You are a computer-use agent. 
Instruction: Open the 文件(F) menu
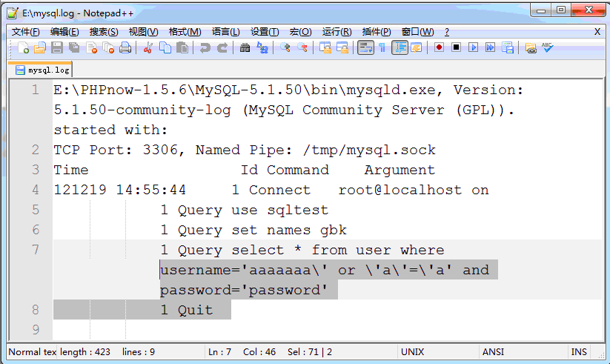click(x=26, y=32)
